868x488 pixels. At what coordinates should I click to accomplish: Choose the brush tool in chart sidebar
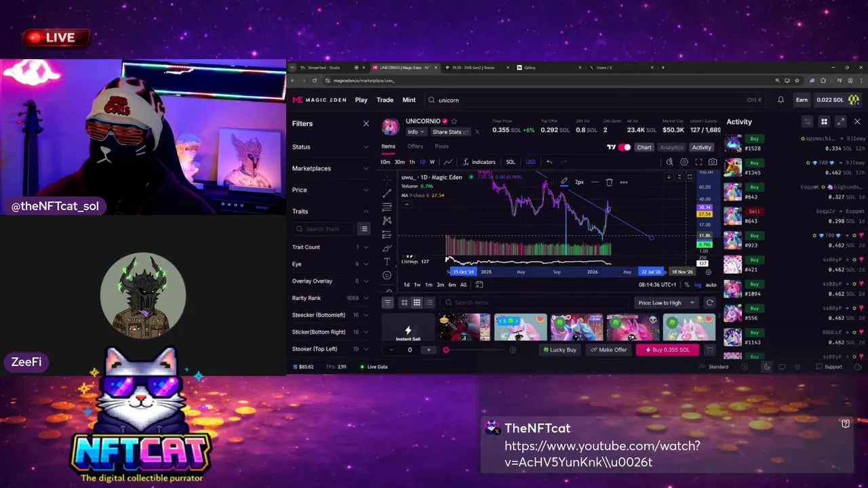[387, 248]
